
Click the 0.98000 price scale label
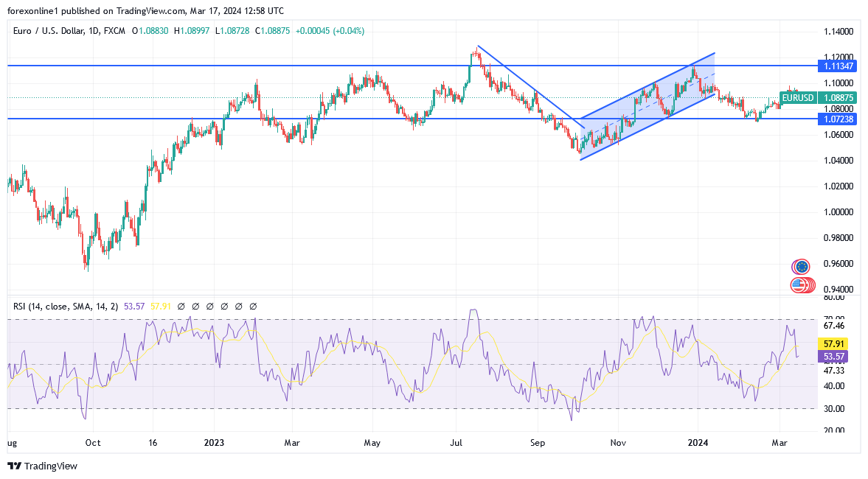point(838,238)
